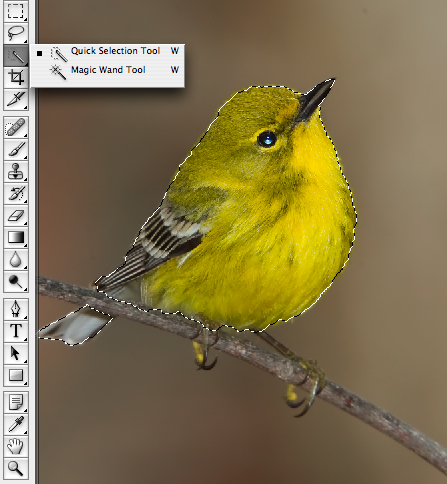Select the Horizontal Type tool
Viewport: 447px width, 484px height.
pyautogui.click(x=16, y=331)
